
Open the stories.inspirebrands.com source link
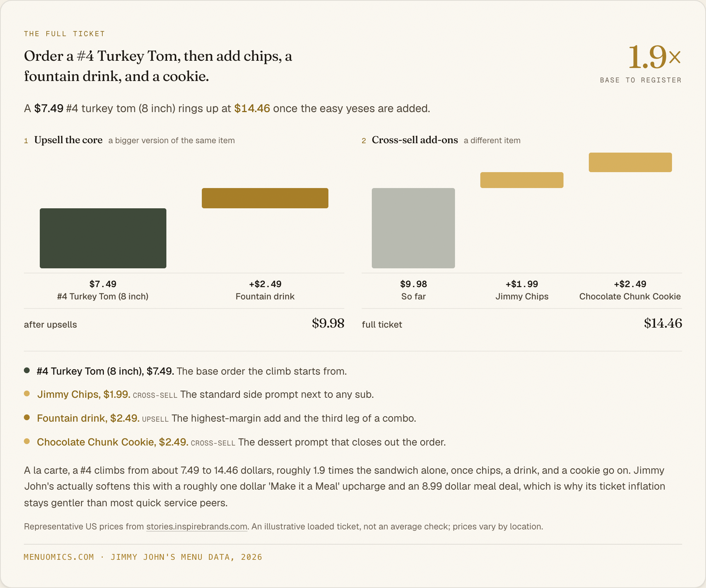point(197,527)
